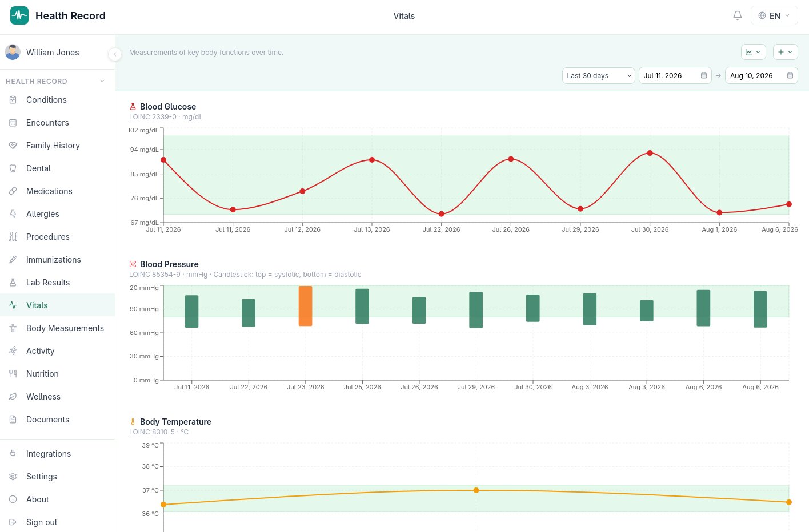Click the Conditions icon

pos(13,100)
